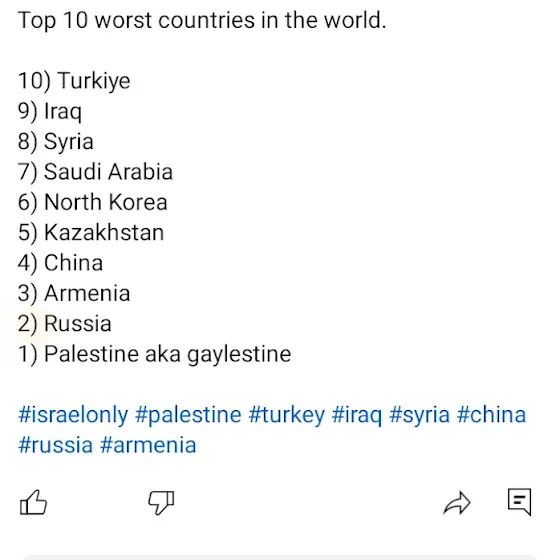This screenshot has width=560, height=560.
Task: Open the #iraq hashtag
Action: point(357,415)
